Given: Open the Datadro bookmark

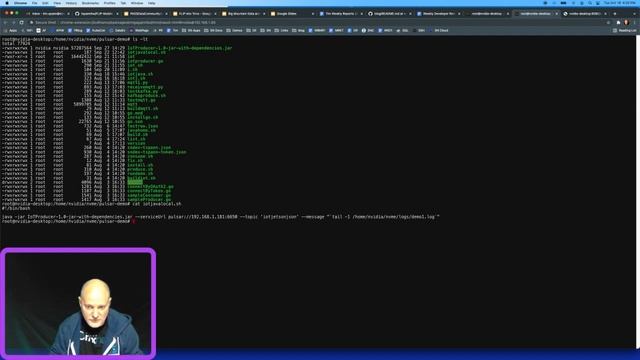Looking at the screenshot, I should 117,30.
